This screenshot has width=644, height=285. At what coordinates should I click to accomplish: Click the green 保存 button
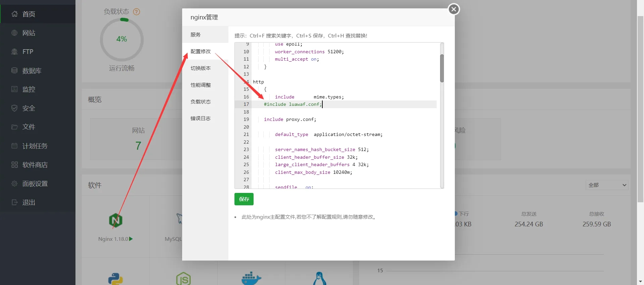click(244, 199)
